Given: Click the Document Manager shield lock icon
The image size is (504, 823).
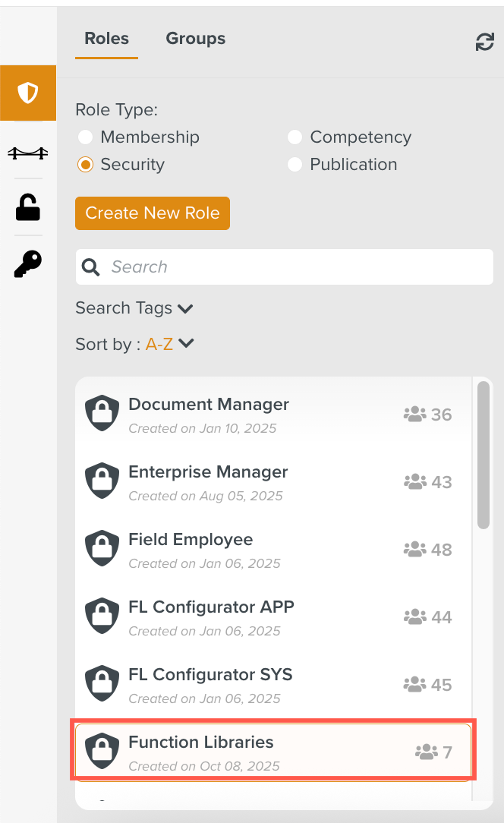Looking at the screenshot, I should click(102, 413).
